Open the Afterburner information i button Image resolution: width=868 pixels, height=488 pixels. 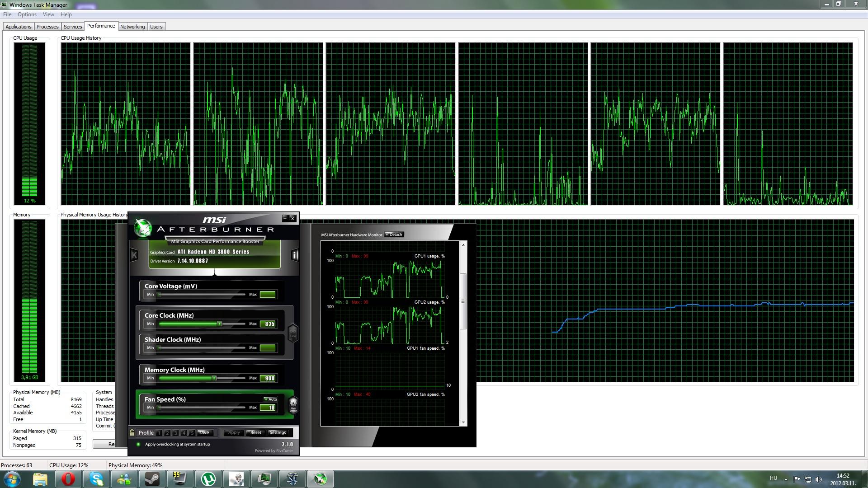295,255
